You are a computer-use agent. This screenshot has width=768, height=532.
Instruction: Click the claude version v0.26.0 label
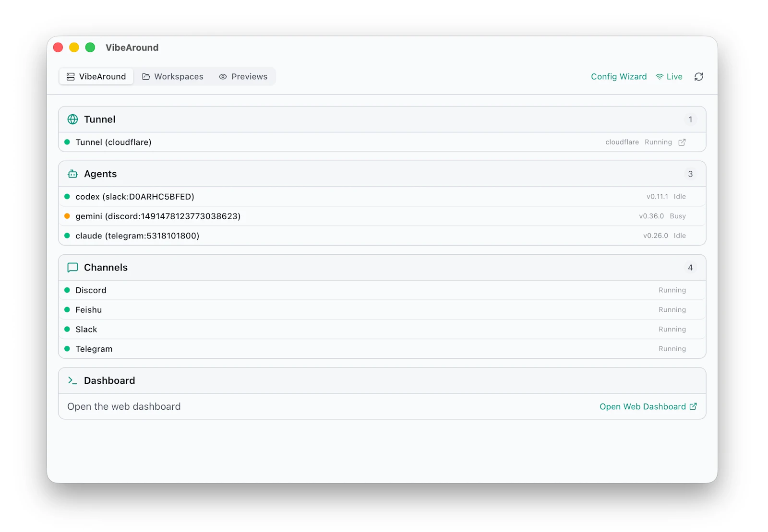(x=656, y=236)
